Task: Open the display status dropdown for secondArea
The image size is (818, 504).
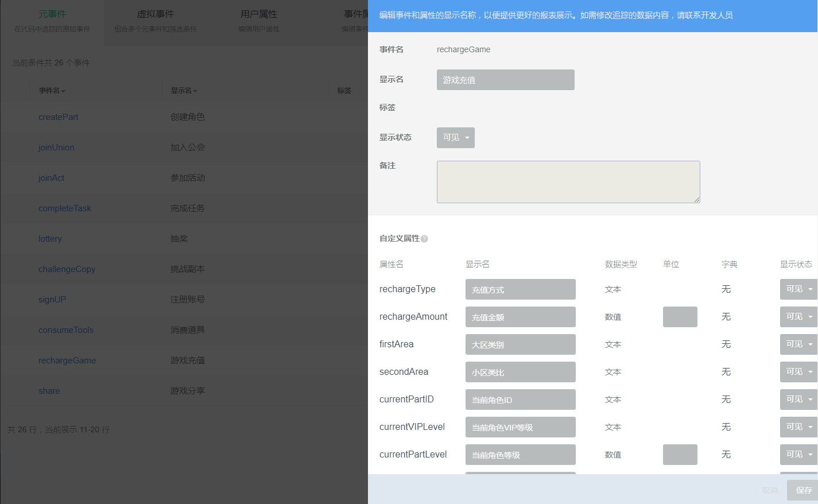Action: tap(798, 372)
